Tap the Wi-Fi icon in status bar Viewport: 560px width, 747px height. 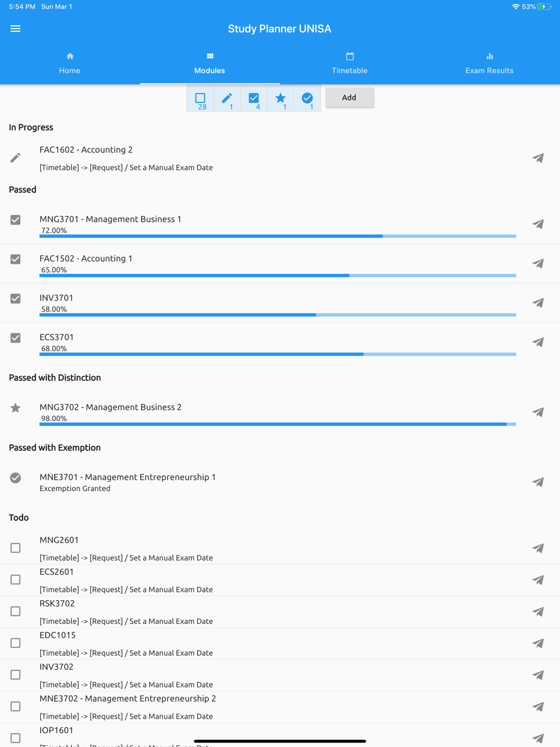515,7
